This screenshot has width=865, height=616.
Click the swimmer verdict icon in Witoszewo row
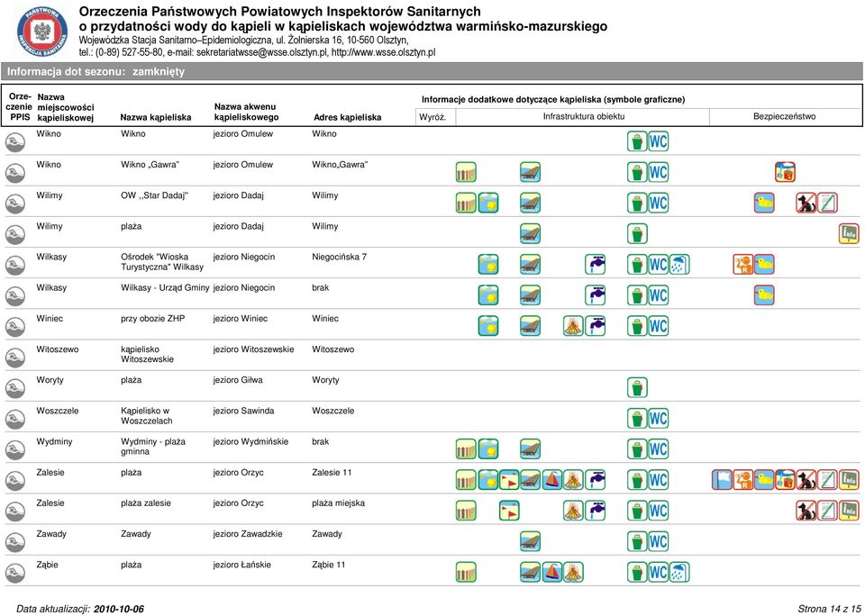point(15,358)
